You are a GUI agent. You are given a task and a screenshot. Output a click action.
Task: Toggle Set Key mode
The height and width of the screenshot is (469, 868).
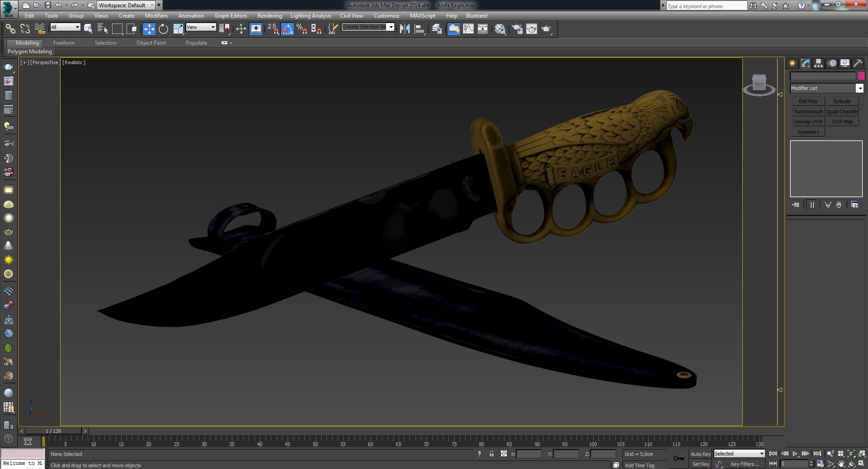(x=701, y=464)
